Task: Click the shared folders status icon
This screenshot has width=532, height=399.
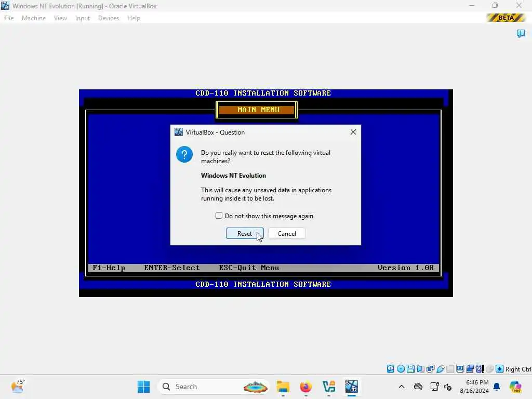Action: [x=450, y=369]
